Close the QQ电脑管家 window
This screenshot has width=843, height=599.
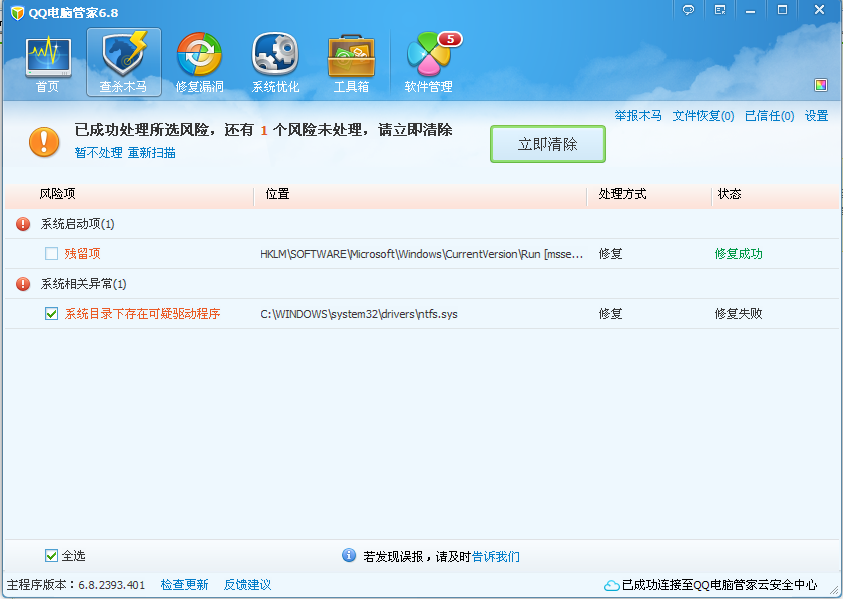click(x=819, y=10)
